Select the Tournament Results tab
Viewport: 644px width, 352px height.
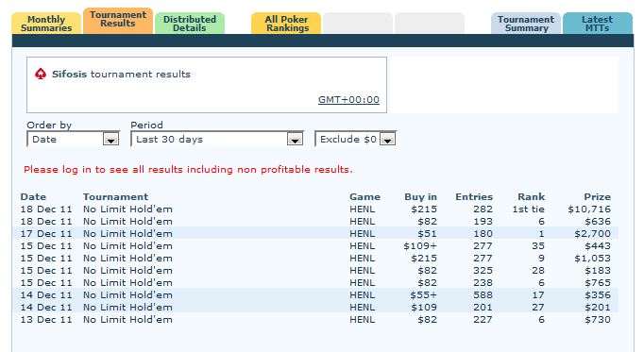[x=118, y=20]
